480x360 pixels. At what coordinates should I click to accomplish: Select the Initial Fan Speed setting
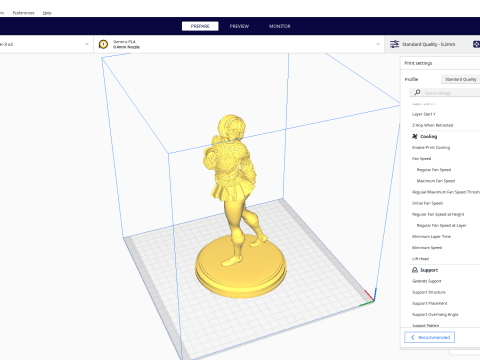427,203
